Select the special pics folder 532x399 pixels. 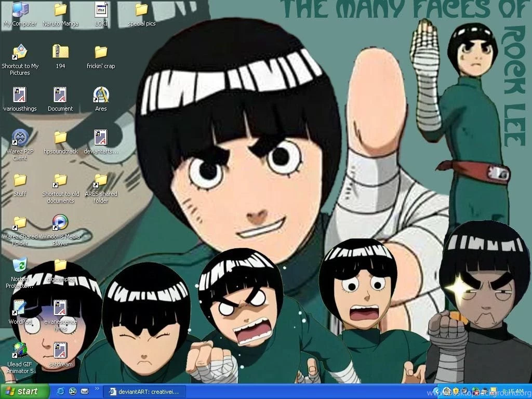point(141,14)
